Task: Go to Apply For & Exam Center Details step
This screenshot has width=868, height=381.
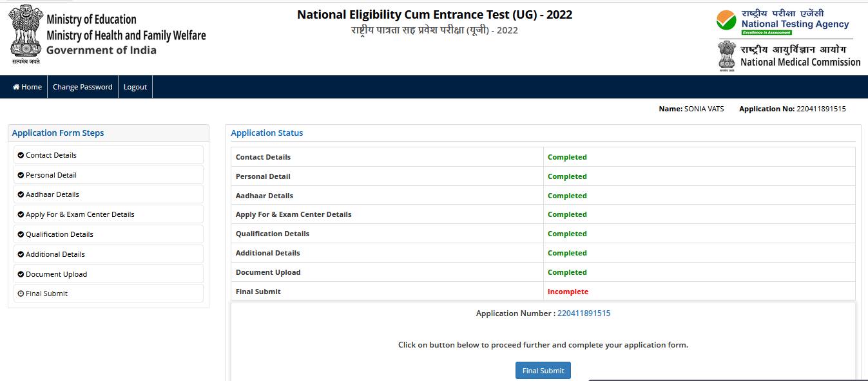Action: 80,214
